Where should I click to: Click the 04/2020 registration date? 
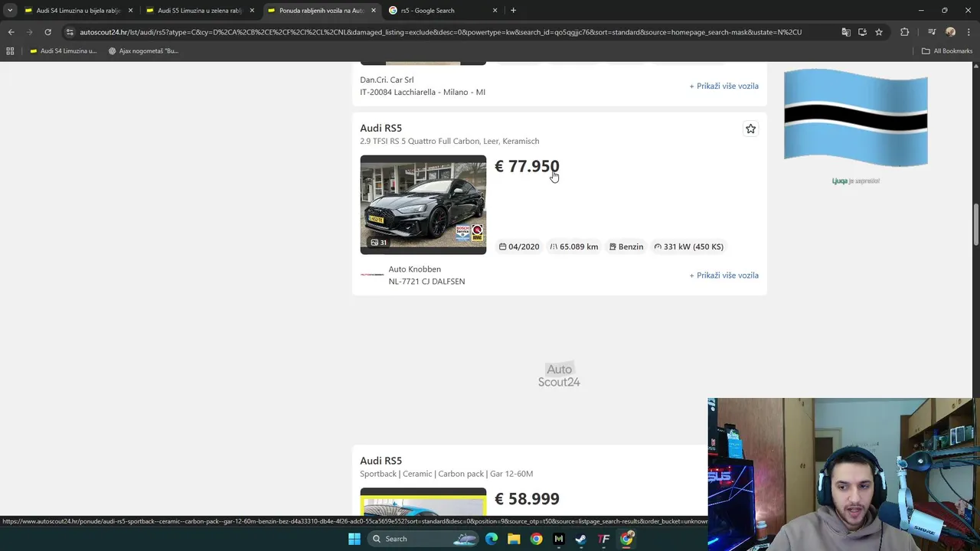[519, 246]
